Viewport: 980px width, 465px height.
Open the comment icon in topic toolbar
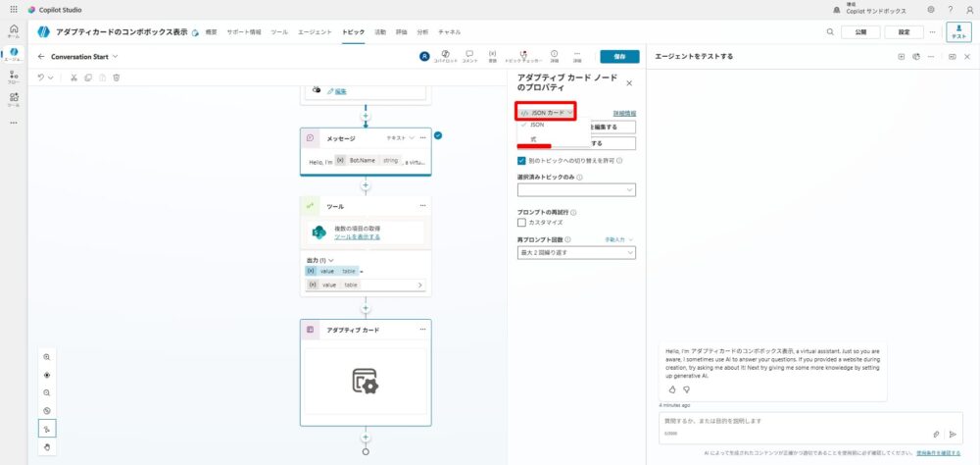click(469, 54)
